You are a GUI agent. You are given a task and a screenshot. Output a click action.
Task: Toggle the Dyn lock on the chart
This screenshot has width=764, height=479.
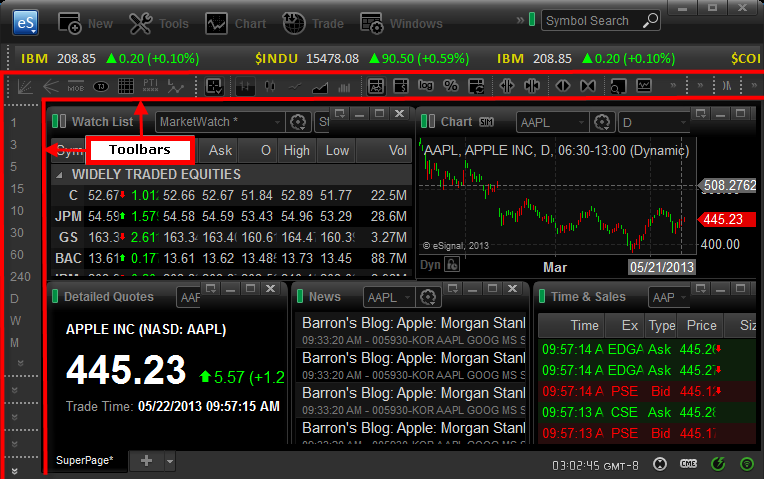(x=452, y=265)
